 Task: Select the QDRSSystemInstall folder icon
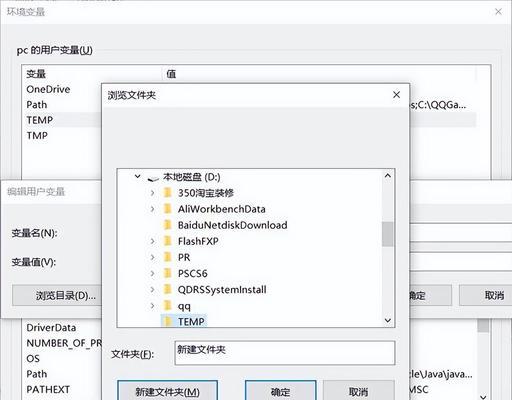click(x=167, y=289)
